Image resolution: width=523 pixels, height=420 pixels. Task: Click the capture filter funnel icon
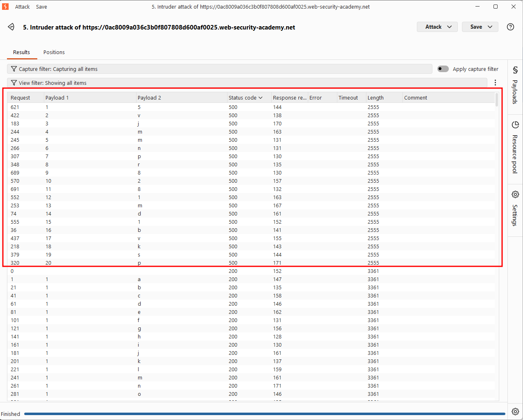tap(14, 69)
